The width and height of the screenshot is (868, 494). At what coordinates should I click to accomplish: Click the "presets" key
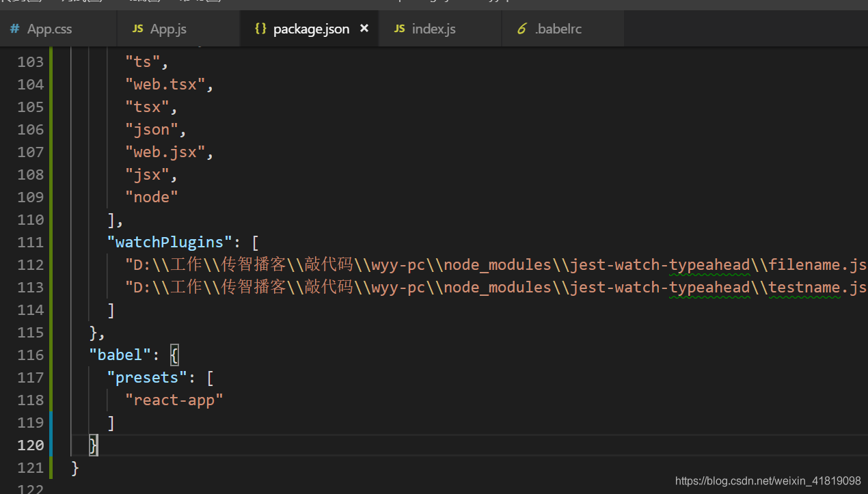click(147, 377)
